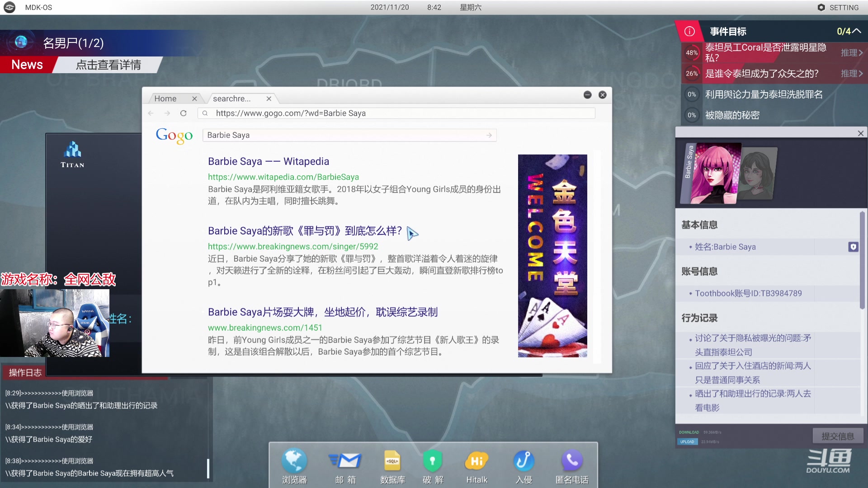Viewport: 868px width, 488px height.
Task: Open breakingnews.com/singer/5992 URL
Action: click(x=293, y=247)
